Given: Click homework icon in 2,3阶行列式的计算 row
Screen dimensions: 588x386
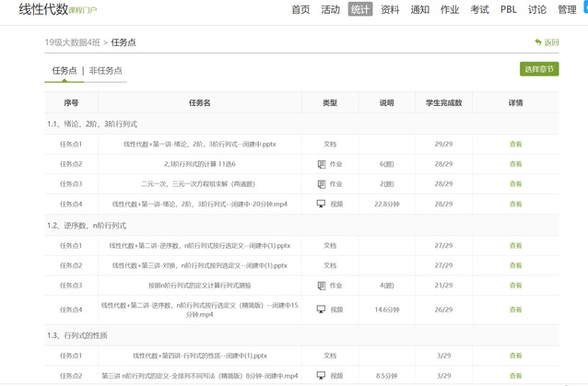Looking at the screenshot, I should pyautogui.click(x=322, y=164).
